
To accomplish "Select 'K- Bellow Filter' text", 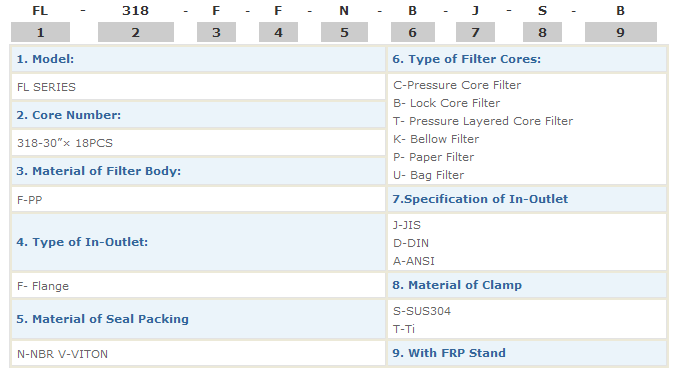I will [x=436, y=139].
